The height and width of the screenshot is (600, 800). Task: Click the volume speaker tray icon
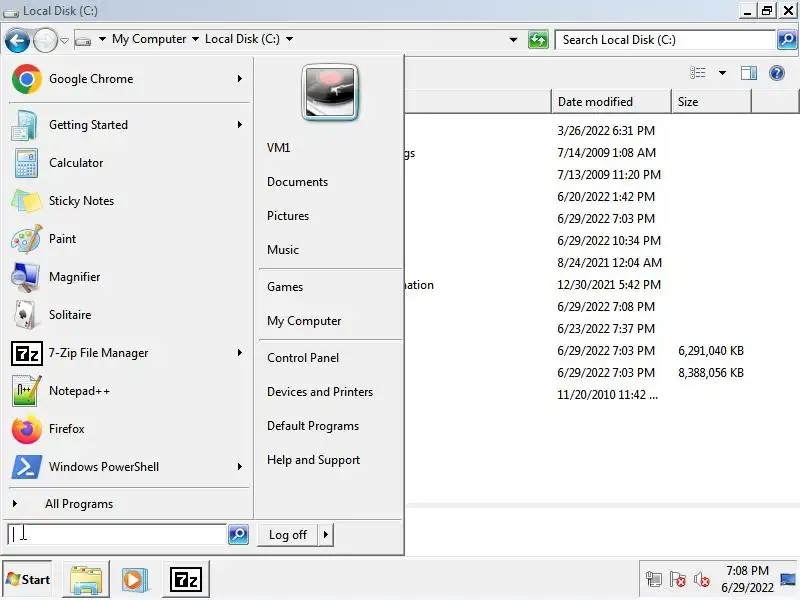tap(702, 580)
